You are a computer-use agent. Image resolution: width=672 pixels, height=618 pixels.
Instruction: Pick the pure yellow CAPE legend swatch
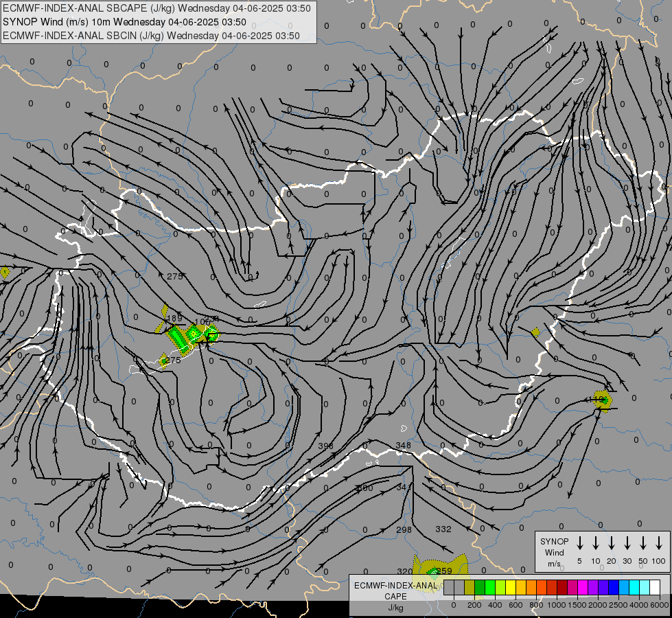click(x=511, y=587)
